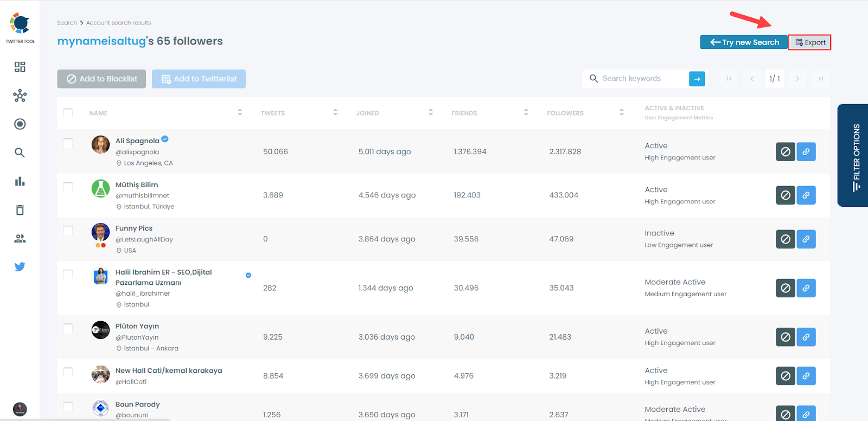Click the users group sidebar icon
This screenshot has width=868, height=421.
tap(20, 239)
